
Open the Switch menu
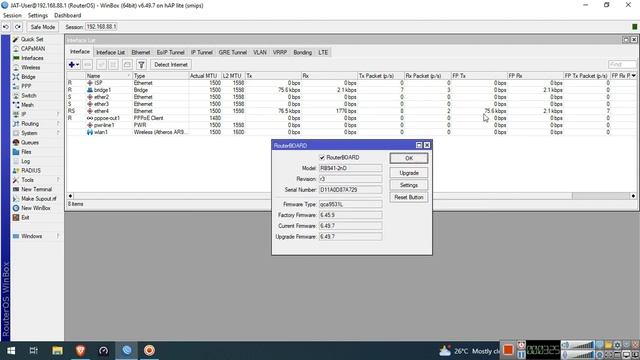[29, 96]
